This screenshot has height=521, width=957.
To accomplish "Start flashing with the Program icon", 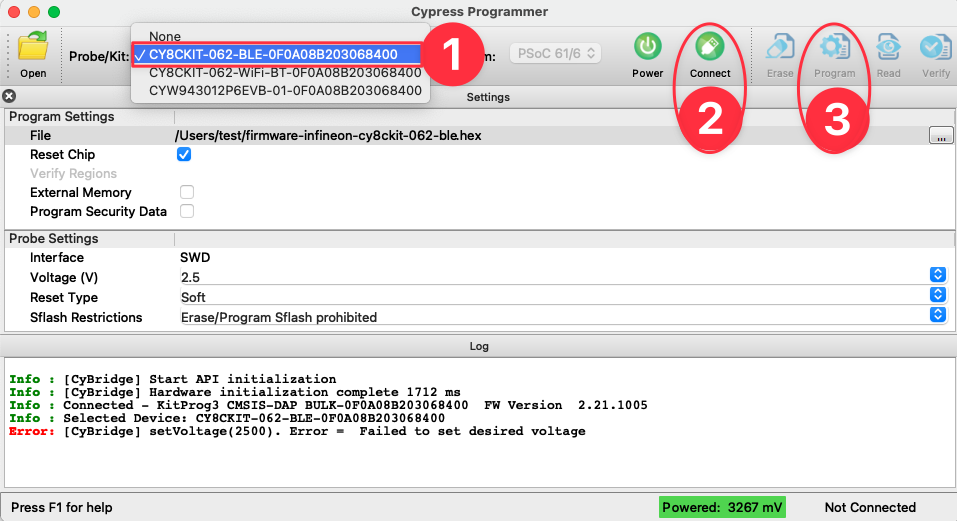I will point(834,46).
